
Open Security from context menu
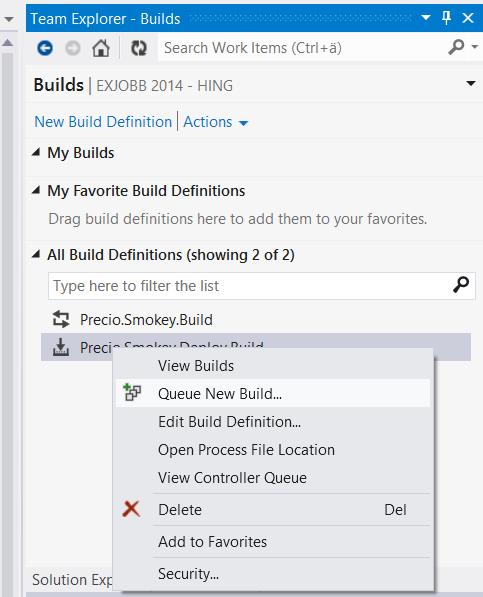pos(273,573)
